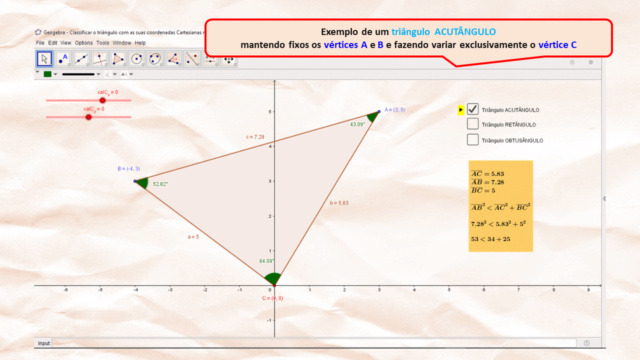Check the Triângulo RETÂNGULO checkbox
Viewport: 640px width, 360px height.
tap(473, 124)
